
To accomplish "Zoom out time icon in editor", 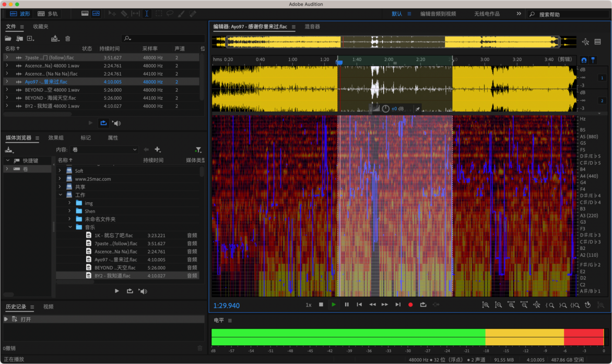I will click(524, 305).
